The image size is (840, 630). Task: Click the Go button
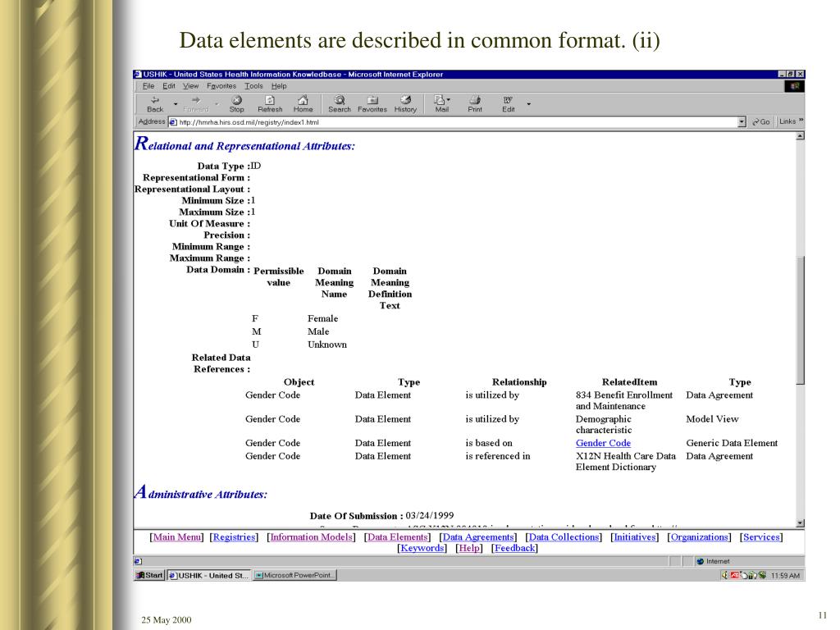(760, 122)
